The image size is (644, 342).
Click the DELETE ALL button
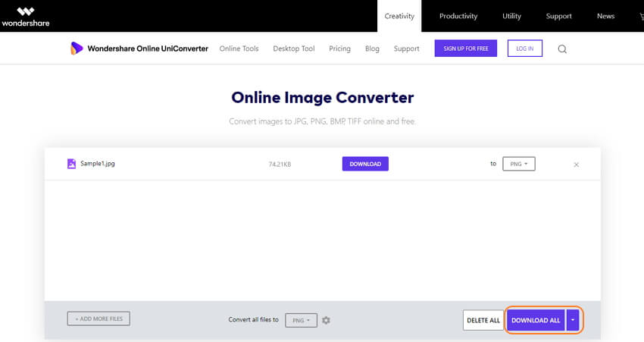coord(483,320)
